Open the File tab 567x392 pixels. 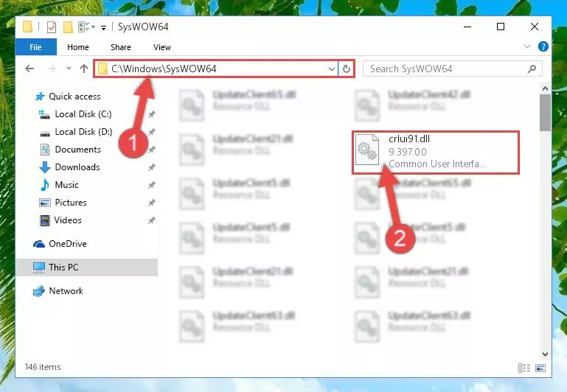(x=36, y=47)
